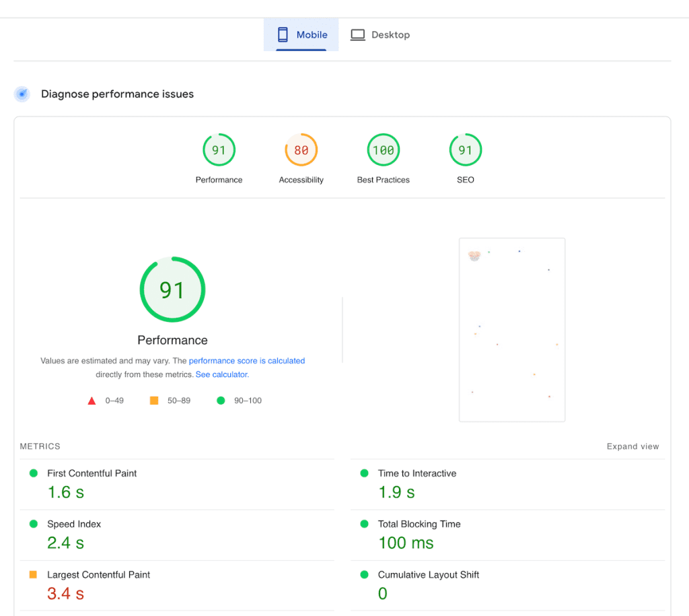The image size is (689, 616).
Task: Click the Desktop laptop icon
Action: 358,35
